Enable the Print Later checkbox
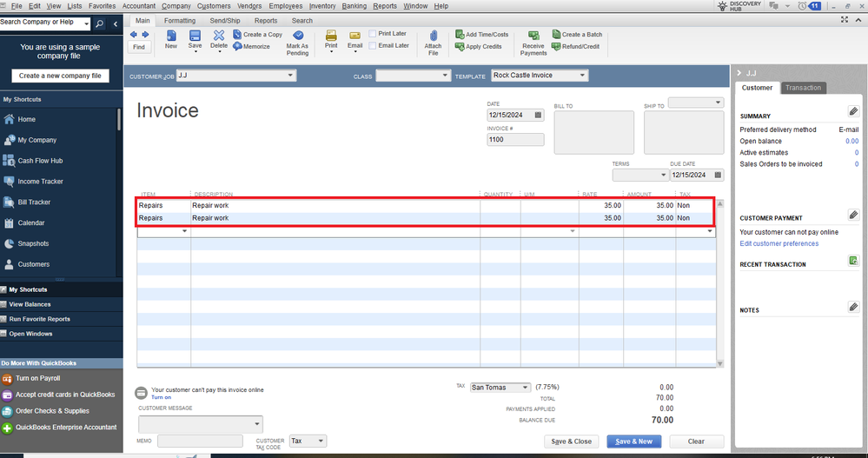Viewport: 868px width, 458px height. (373, 34)
